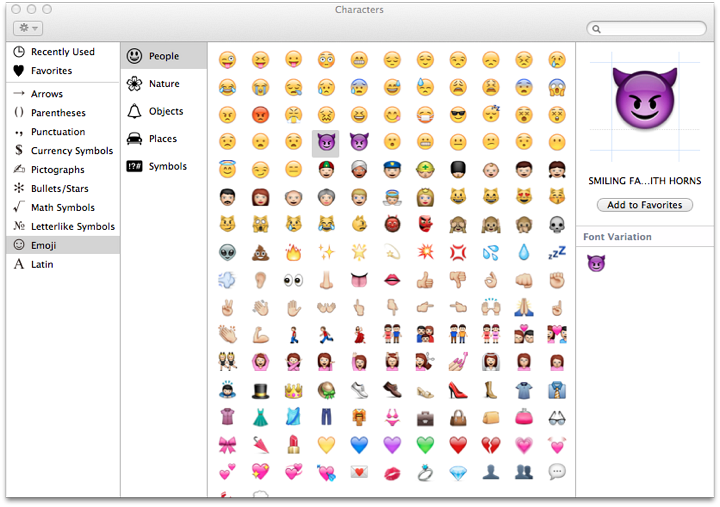Image resolution: width=720 pixels, height=507 pixels.
Task: Click the large smiling horns emoji preview
Action: [x=645, y=98]
